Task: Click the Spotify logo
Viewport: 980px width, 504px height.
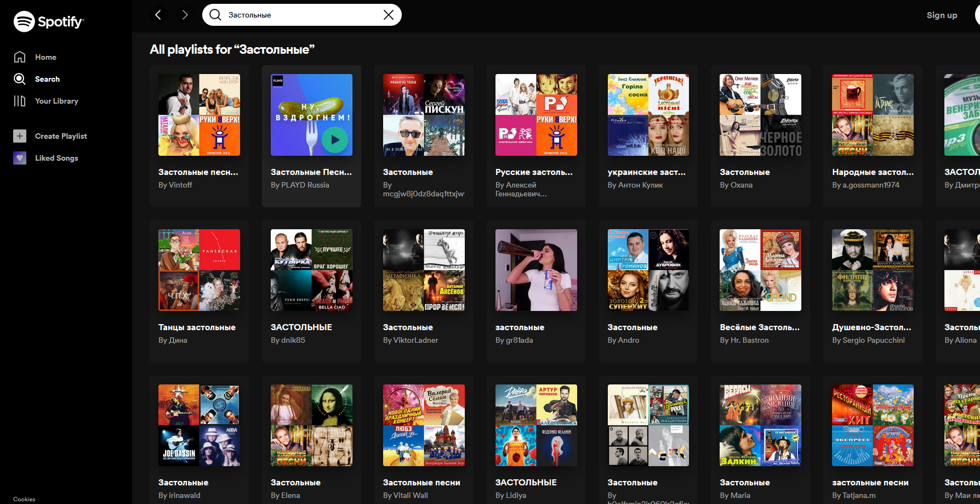Action: [48, 21]
